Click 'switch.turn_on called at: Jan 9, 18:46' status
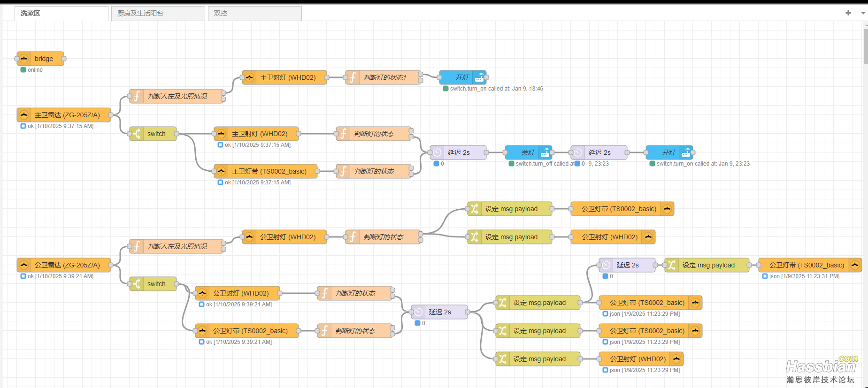 click(496, 89)
